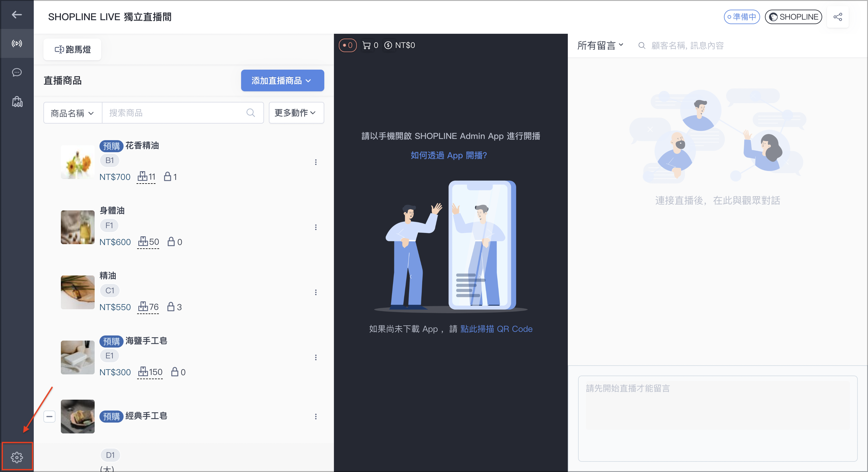This screenshot has width=868, height=472.
Task: Click the 身體油 product thumbnail
Action: (x=77, y=227)
